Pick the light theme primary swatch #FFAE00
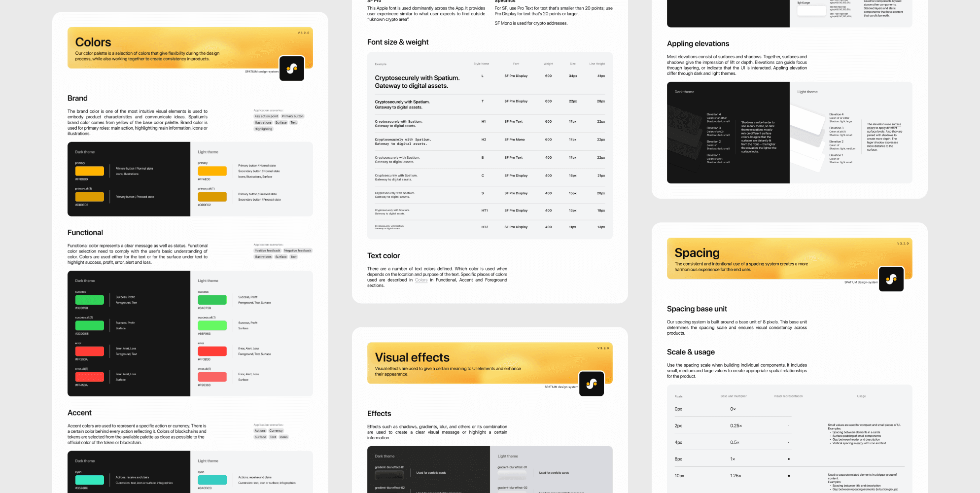Screen dimensions: 980x493 tap(212, 171)
